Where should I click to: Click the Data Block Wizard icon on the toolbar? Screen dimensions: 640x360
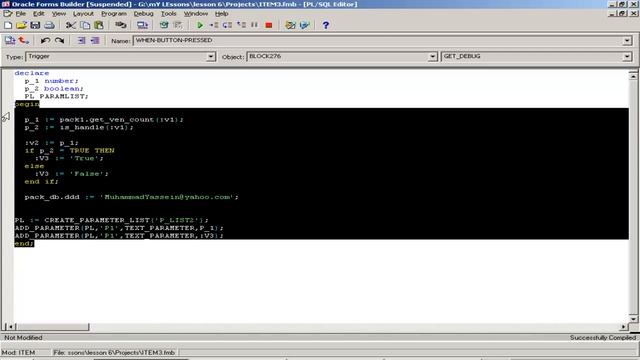tap(304, 25)
